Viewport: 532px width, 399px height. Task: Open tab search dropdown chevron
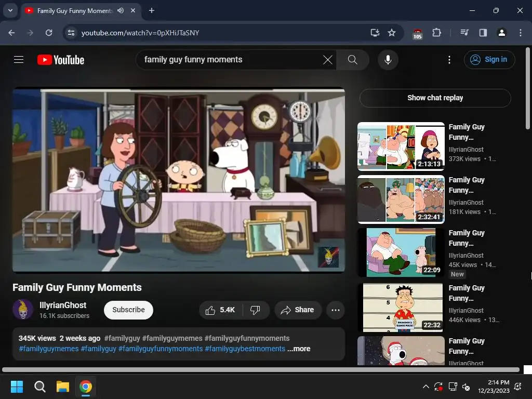10,10
